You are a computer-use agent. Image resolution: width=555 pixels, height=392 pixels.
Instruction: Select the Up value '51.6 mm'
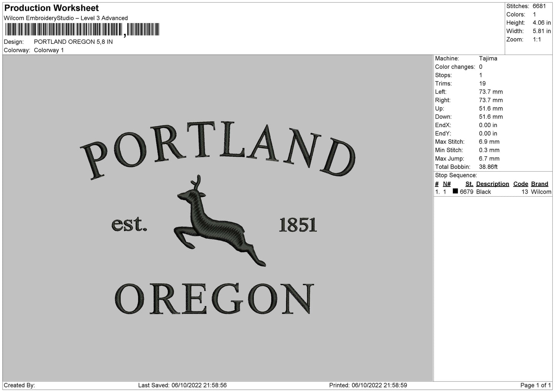491,109
